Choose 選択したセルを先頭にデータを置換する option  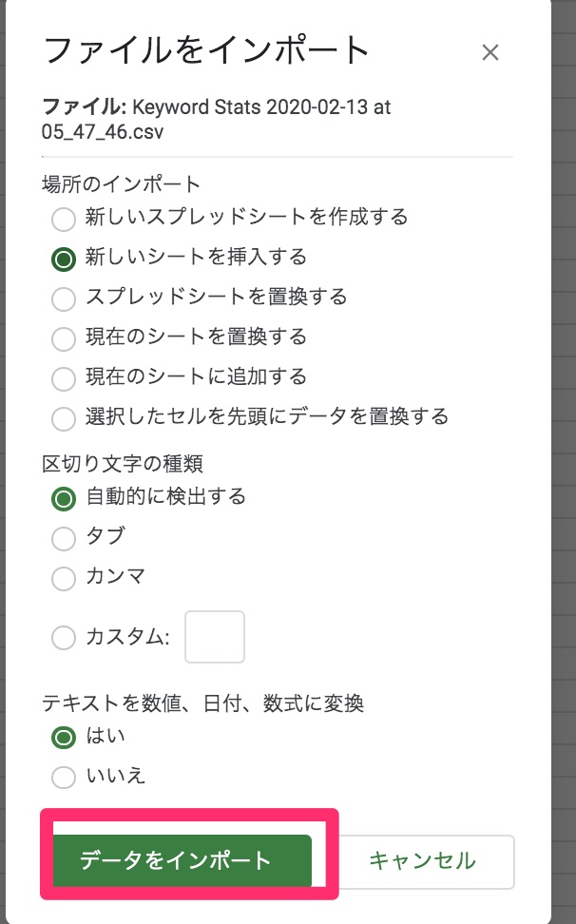64,418
